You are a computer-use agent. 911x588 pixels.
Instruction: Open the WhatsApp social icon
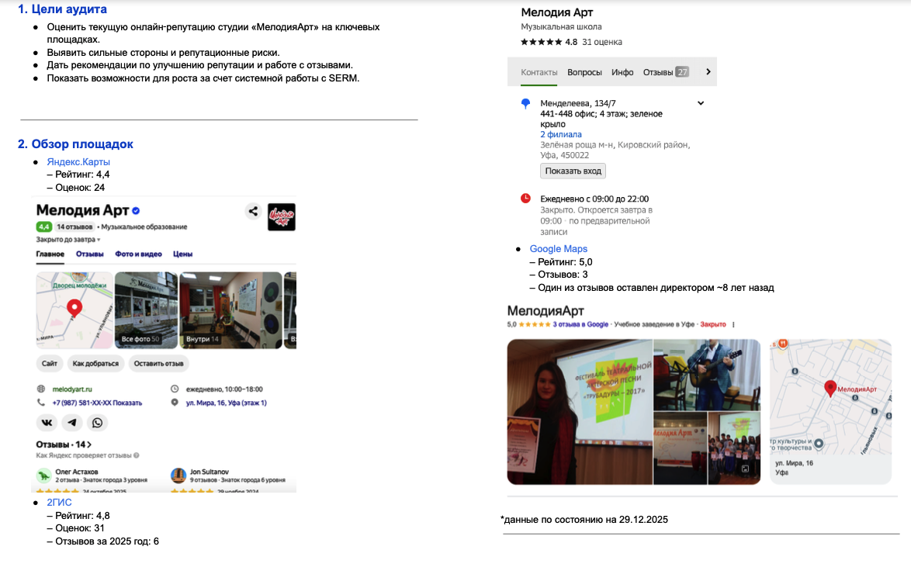click(98, 423)
